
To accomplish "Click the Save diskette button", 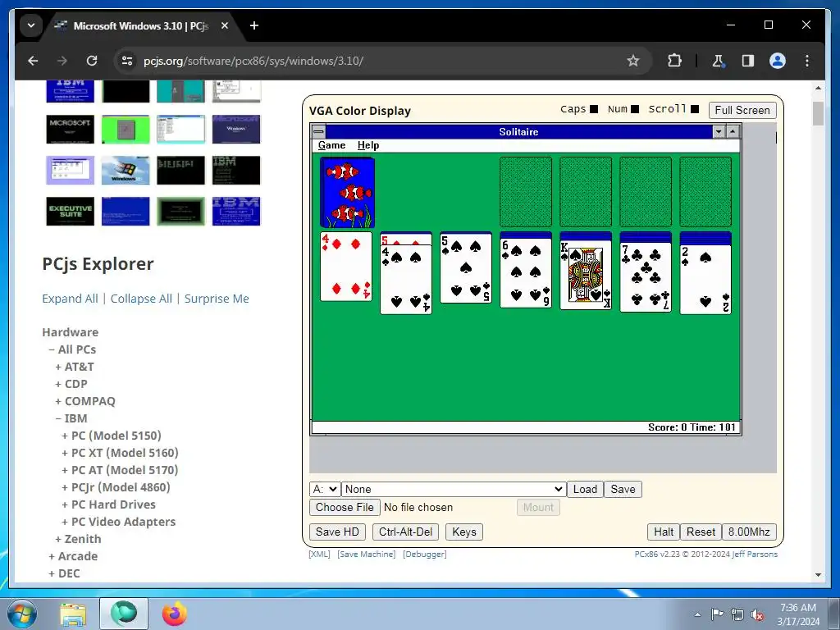I will tap(623, 489).
